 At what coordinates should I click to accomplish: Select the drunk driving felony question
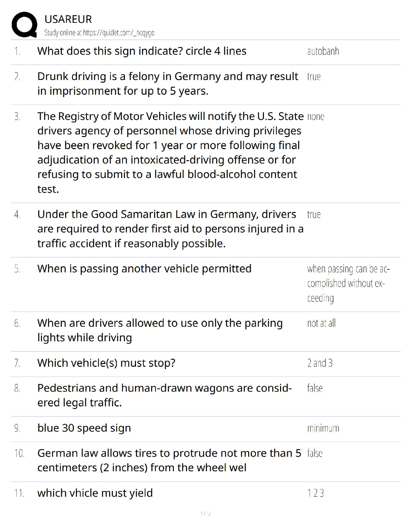168,84
